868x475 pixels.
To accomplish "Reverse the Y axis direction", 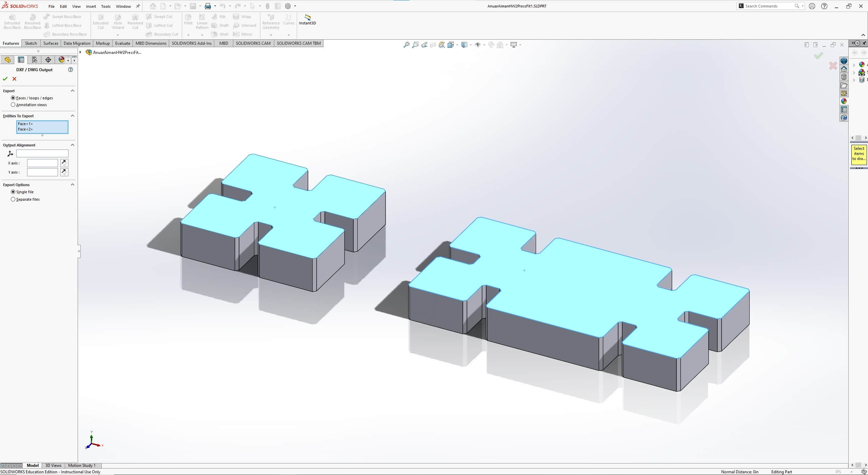I will [x=64, y=172].
